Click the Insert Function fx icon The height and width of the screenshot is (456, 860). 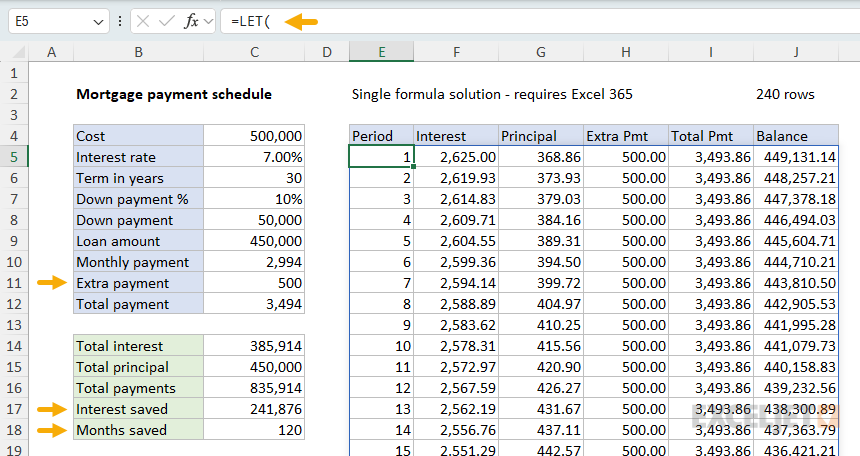[191, 22]
